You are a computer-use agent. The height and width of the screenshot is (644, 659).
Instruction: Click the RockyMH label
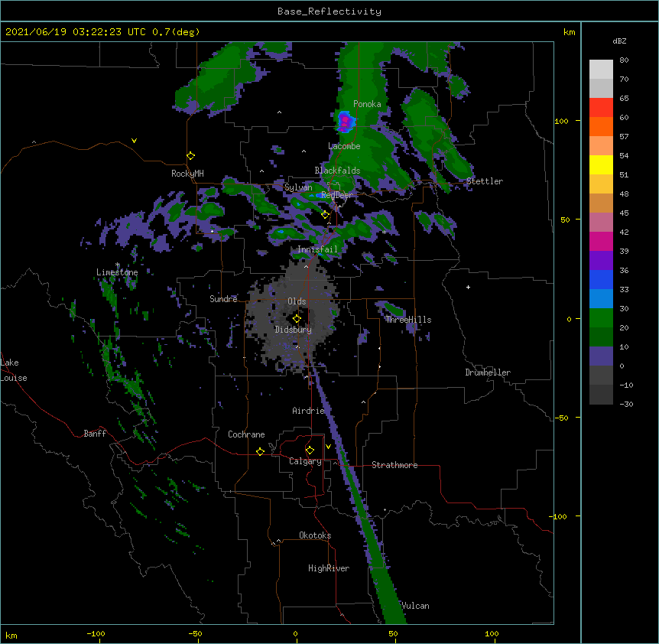coord(187,174)
